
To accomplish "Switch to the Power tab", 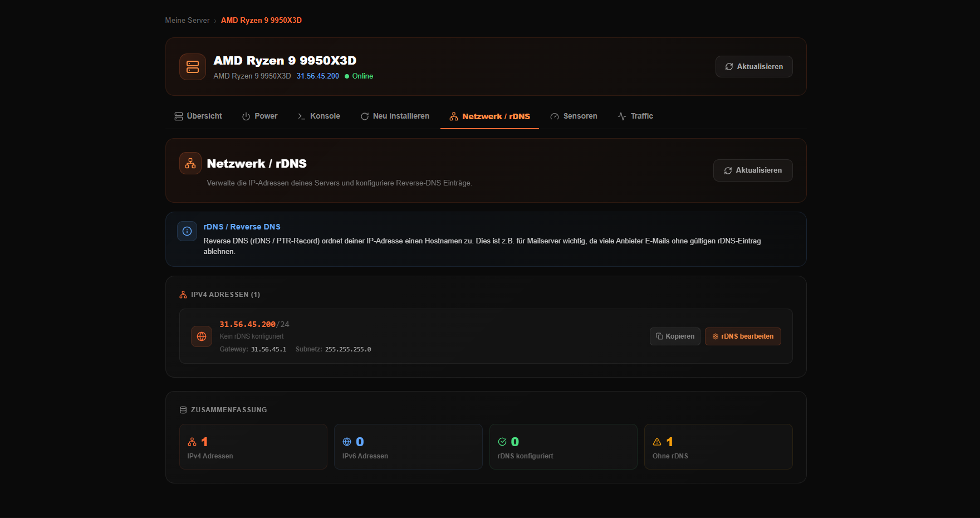I will 259,116.
